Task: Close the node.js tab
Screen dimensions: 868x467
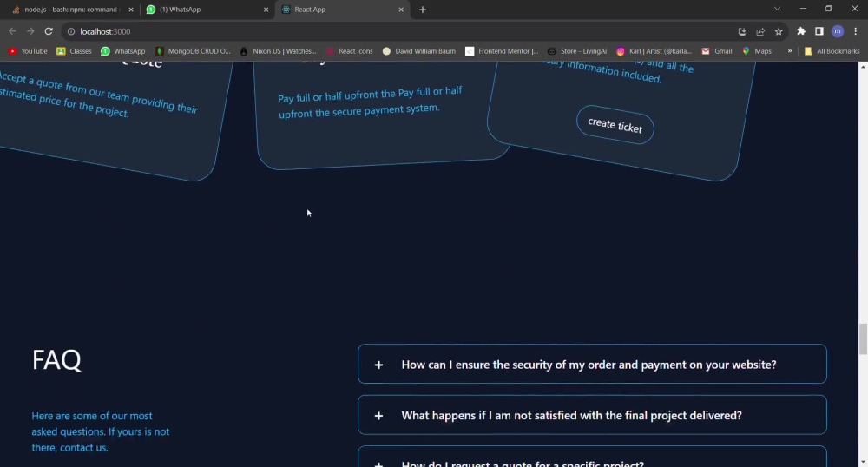Action: 131,10
